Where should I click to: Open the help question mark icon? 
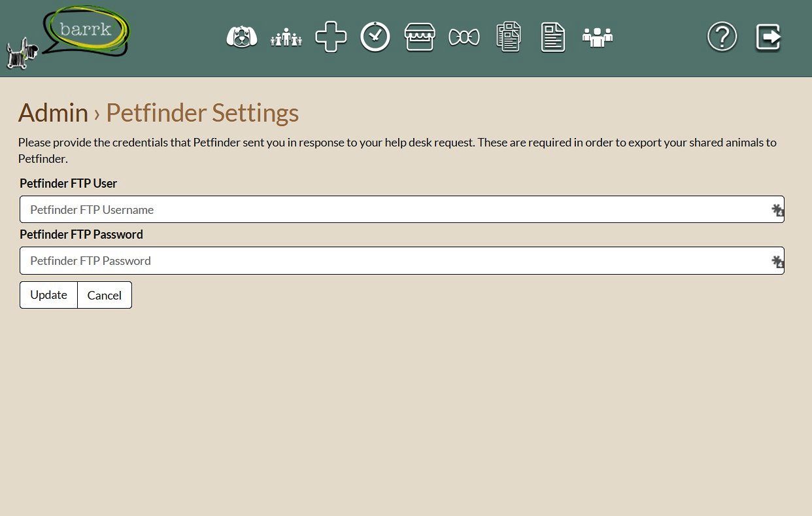[x=722, y=37]
